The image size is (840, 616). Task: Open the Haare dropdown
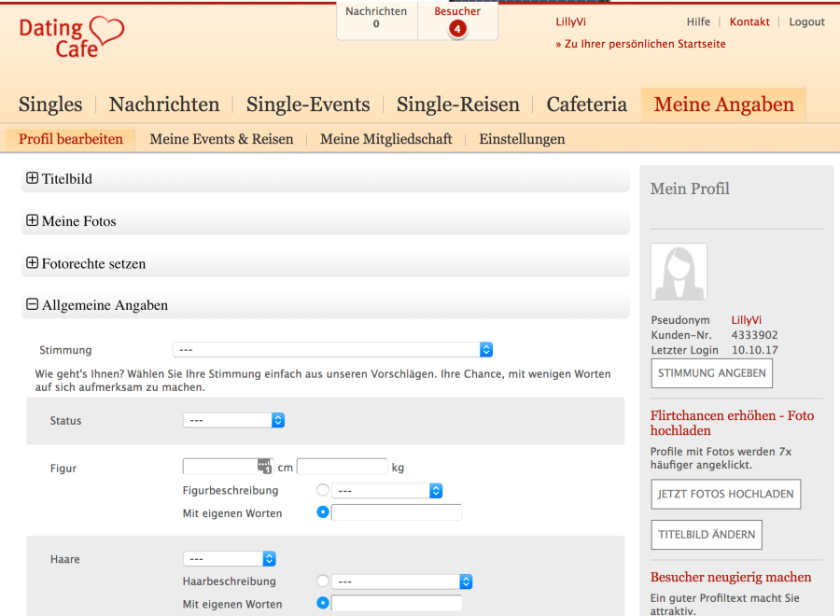click(x=230, y=559)
